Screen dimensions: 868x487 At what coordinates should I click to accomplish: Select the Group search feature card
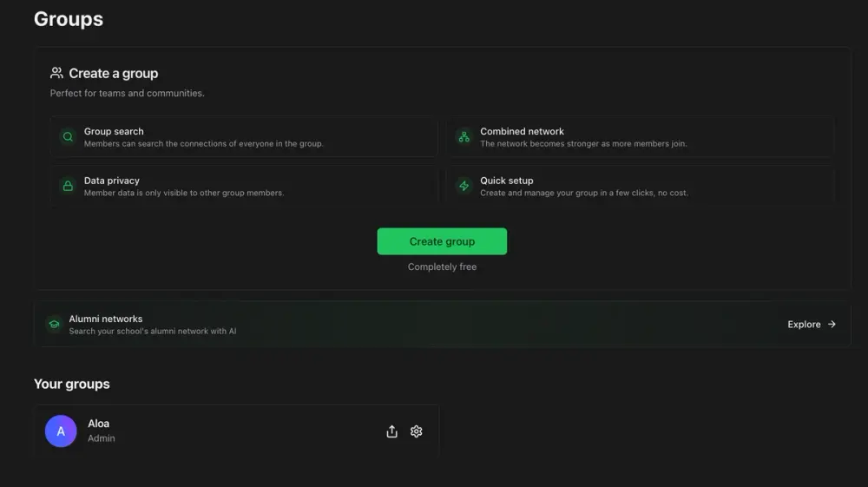click(x=244, y=136)
